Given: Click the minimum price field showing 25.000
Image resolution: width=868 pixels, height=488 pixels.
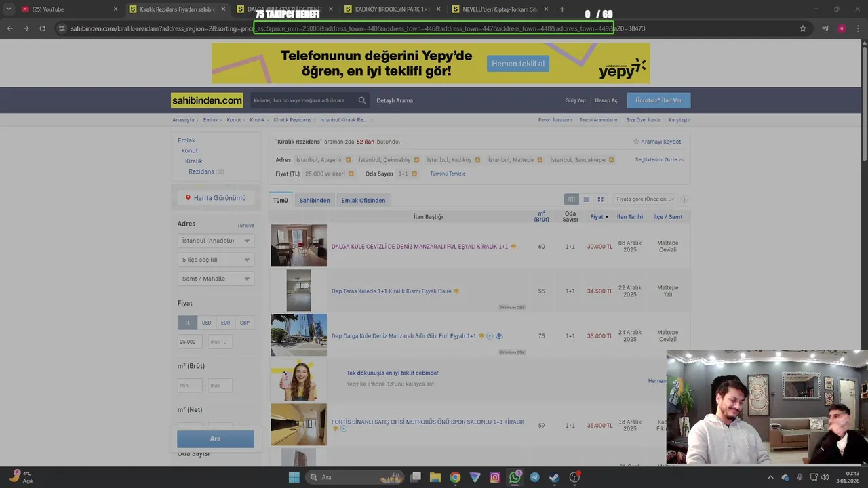Looking at the screenshot, I should 190,342.
